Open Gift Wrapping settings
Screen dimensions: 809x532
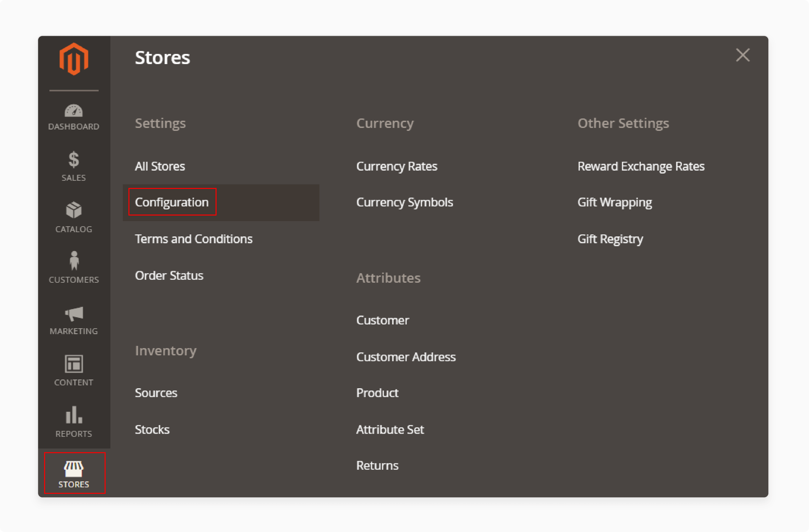click(615, 202)
